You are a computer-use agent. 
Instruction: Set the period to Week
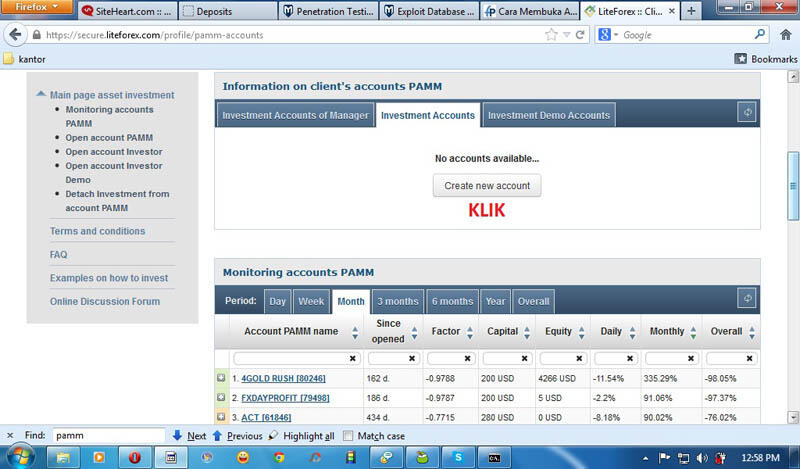tap(311, 301)
